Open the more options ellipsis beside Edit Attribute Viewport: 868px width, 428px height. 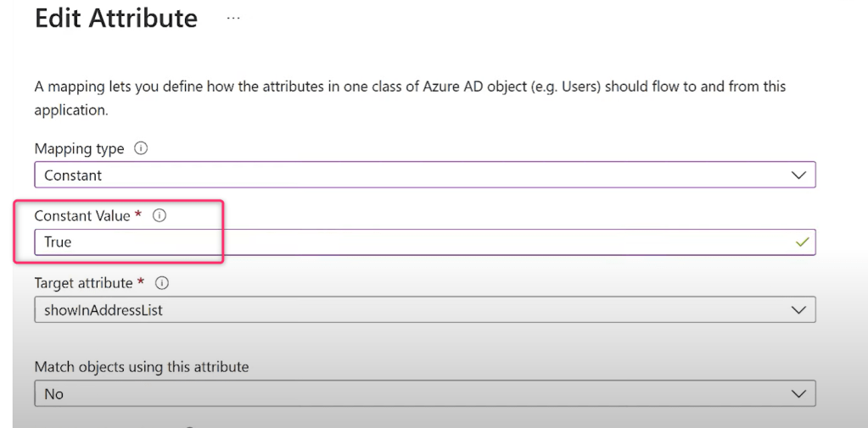pos(233,18)
